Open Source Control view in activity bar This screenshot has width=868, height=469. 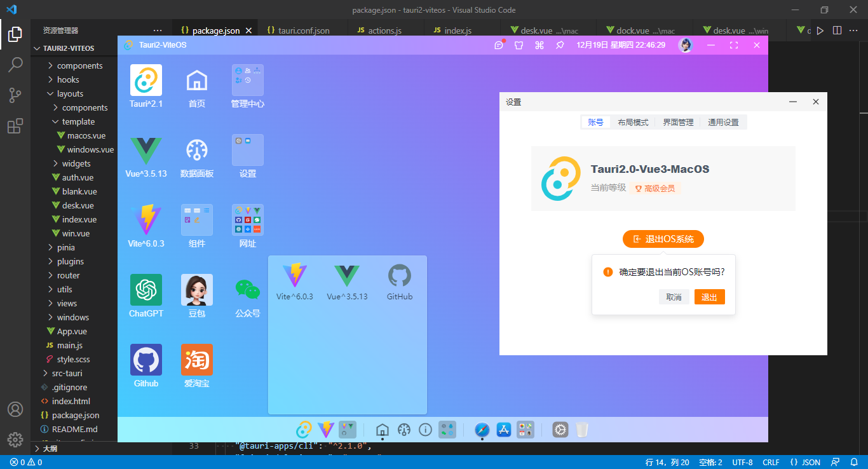pos(15,95)
